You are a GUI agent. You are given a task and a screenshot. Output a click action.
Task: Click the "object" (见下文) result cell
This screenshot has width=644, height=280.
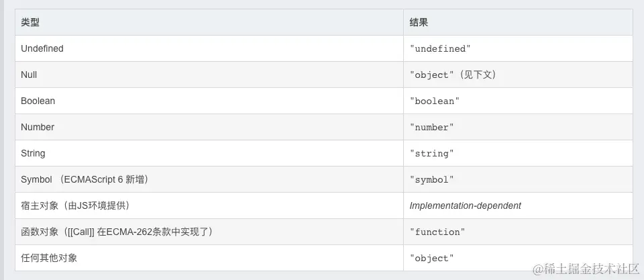click(x=453, y=75)
